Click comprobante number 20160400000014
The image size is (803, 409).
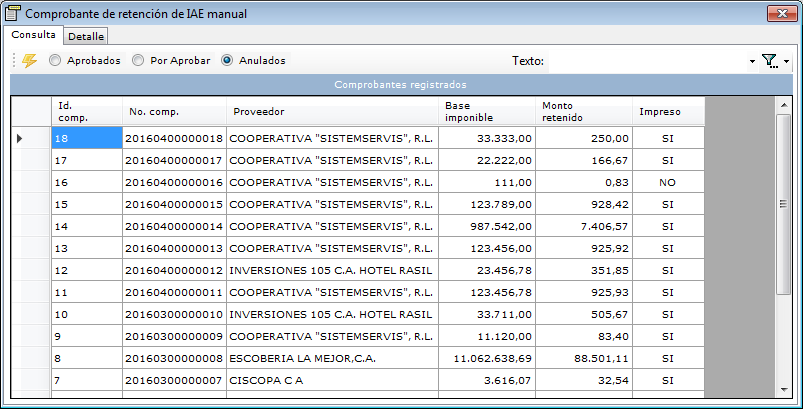[174, 226]
